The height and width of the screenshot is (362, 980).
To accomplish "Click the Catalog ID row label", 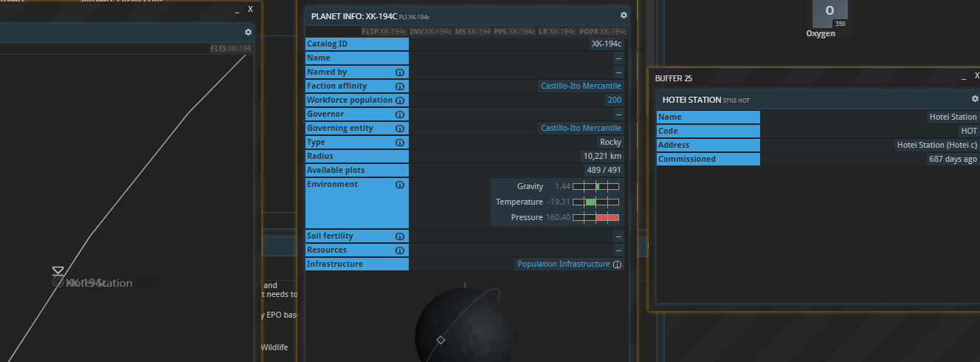I will pyautogui.click(x=357, y=44).
